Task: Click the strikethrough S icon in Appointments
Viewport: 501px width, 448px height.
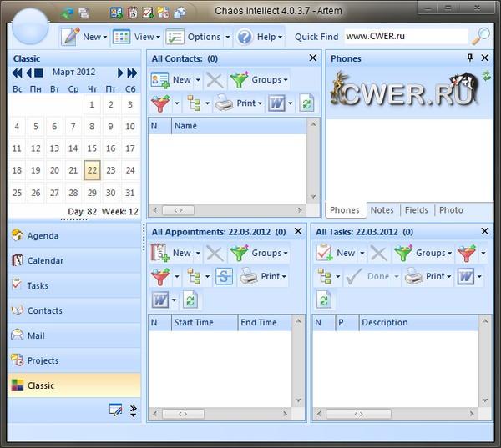Action: [x=224, y=276]
